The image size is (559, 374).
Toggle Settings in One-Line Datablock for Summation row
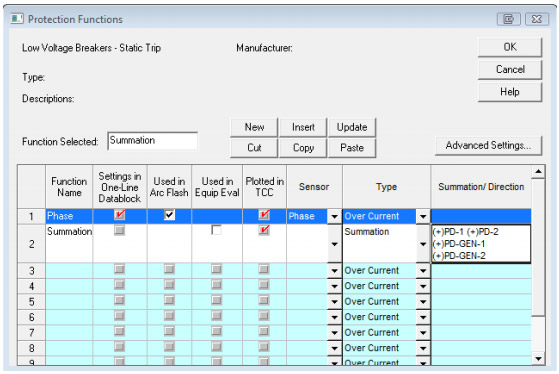pyautogui.click(x=120, y=230)
